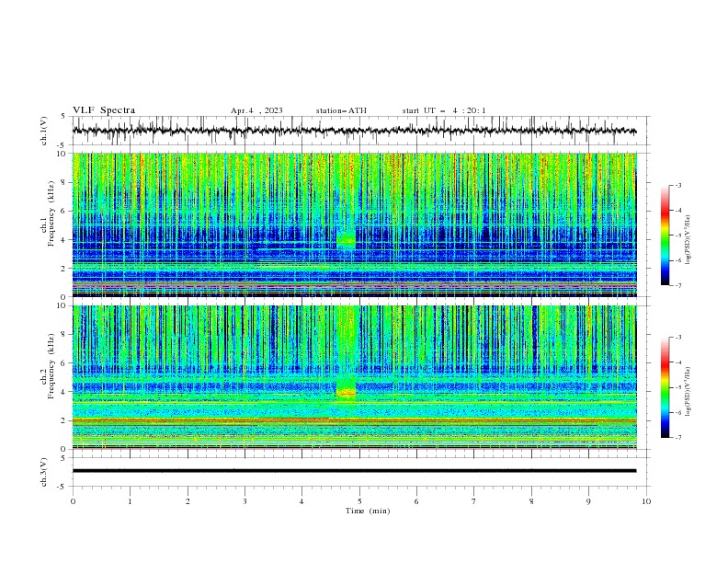Click time axis tick label "1"

130,501
